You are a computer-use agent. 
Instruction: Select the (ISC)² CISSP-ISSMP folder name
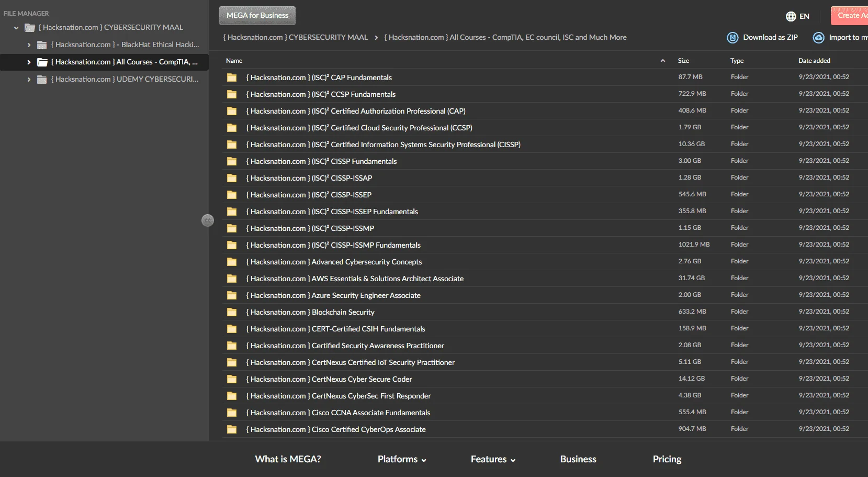310,228
